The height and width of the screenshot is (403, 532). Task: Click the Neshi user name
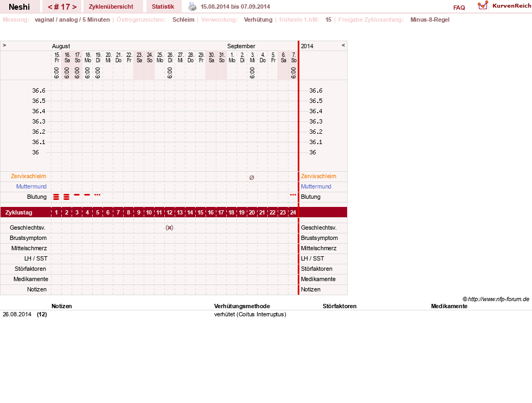coord(20,7)
